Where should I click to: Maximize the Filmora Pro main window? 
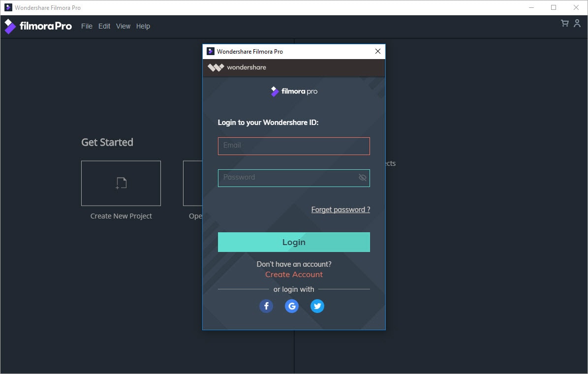[554, 7]
